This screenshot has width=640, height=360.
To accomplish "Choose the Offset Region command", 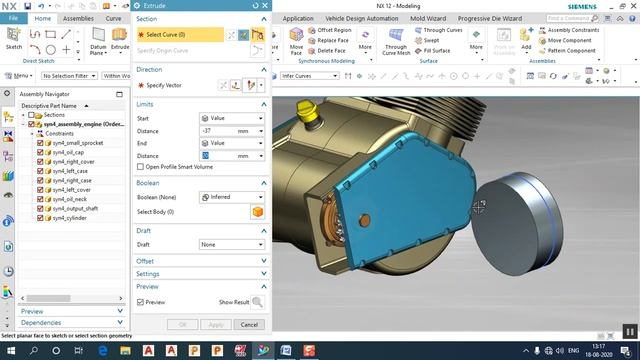I will [330, 30].
